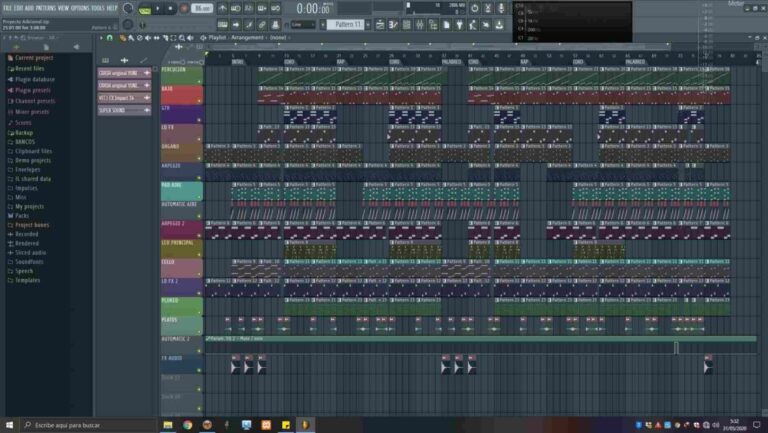The height and width of the screenshot is (433, 768).
Task: Click the Stop playback button
Action: click(170, 8)
